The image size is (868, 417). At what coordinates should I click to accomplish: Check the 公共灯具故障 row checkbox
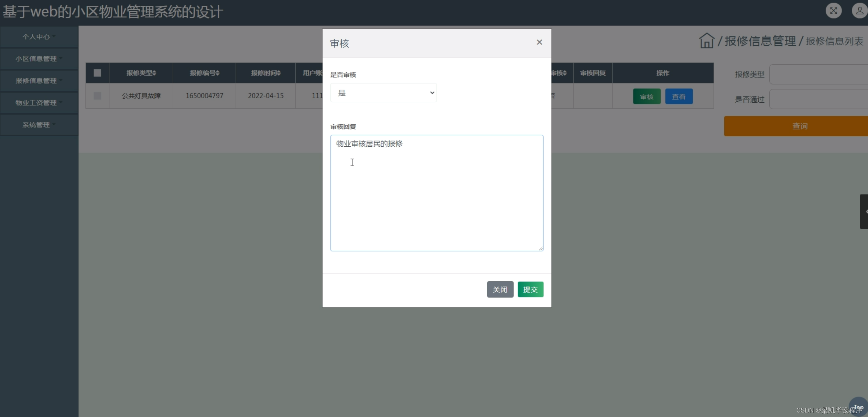[x=97, y=96]
